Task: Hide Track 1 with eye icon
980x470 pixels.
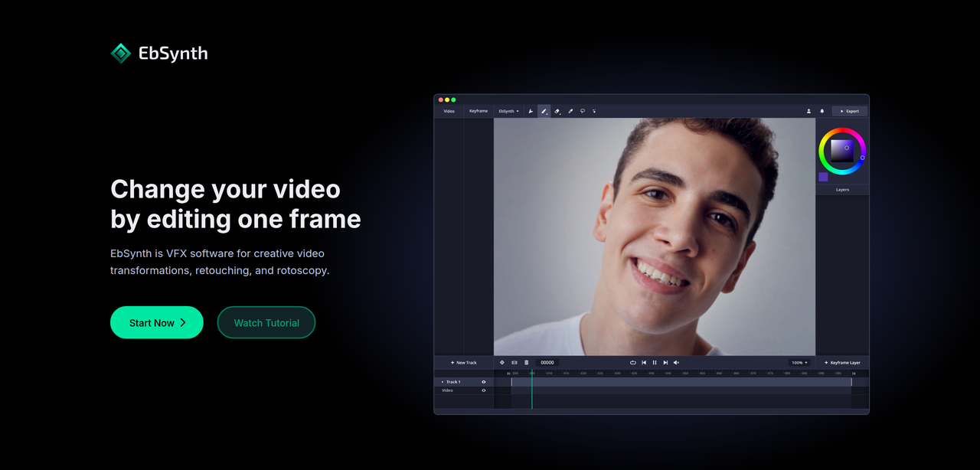Action: click(x=484, y=382)
